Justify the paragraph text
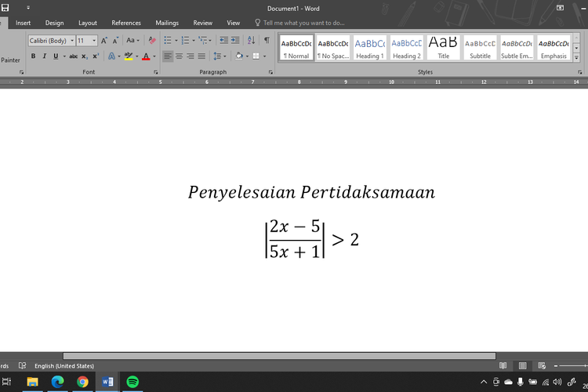Screen dimensions: 588x392 [201, 56]
